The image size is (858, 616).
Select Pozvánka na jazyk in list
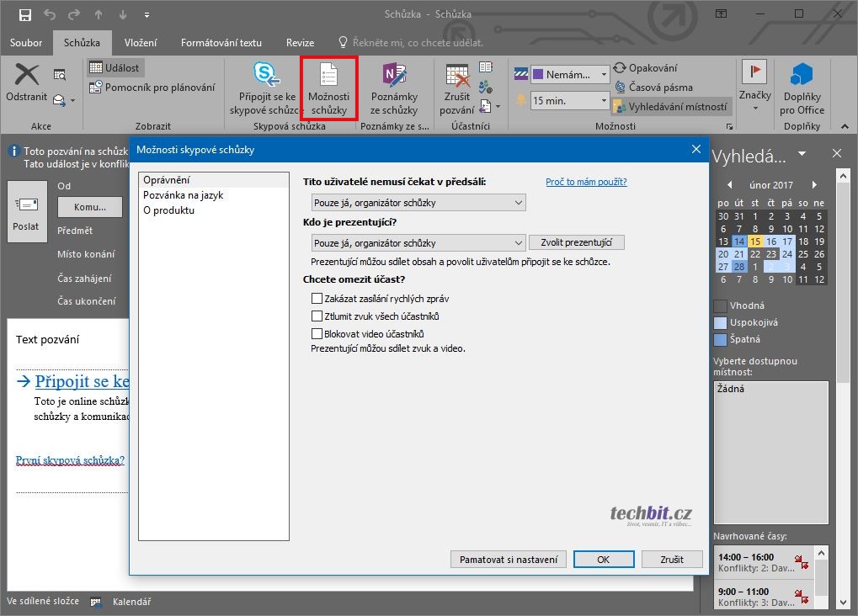(183, 195)
